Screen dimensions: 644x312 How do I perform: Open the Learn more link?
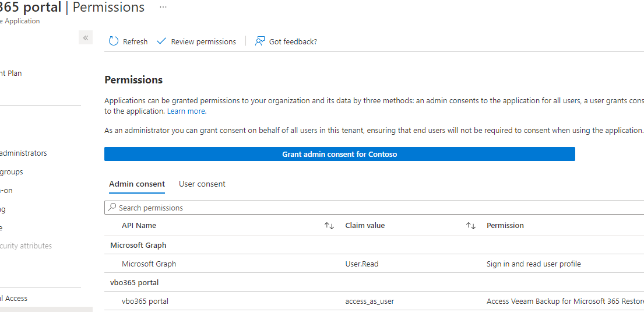[x=186, y=111]
